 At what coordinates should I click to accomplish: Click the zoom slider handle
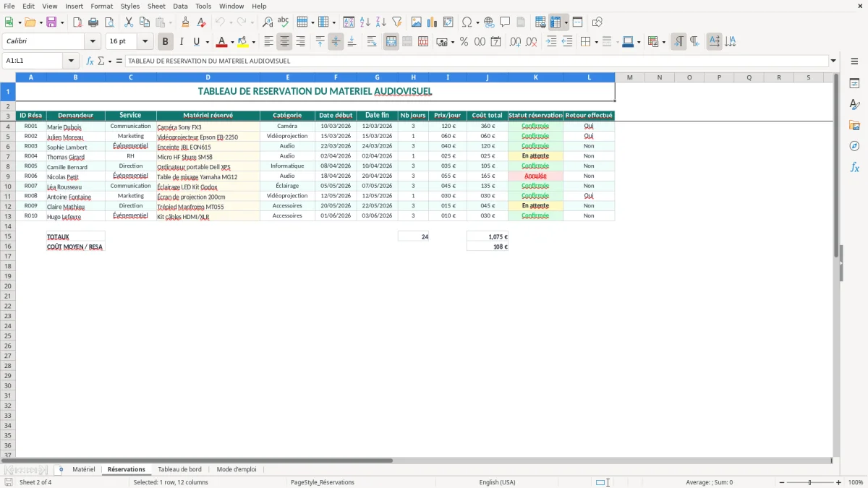(810, 482)
